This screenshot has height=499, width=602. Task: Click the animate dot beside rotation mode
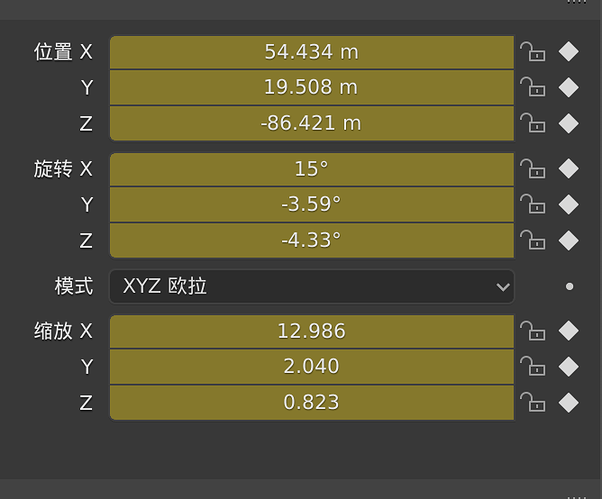click(569, 287)
